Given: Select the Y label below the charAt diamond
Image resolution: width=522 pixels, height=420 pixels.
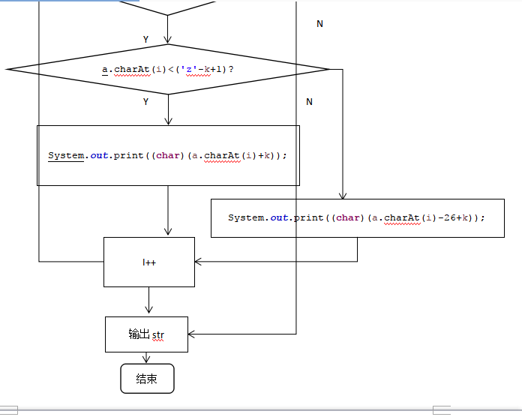Looking at the screenshot, I should pos(145,102).
